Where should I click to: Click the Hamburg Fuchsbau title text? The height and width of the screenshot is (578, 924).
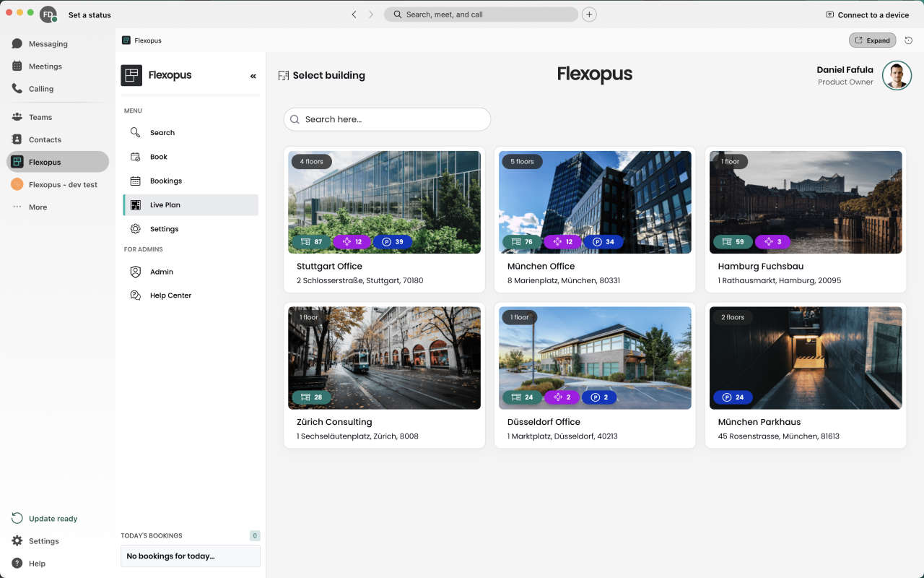[760, 267]
